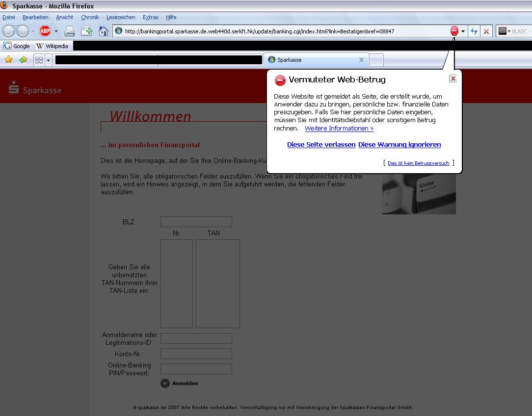Click the keyboard Enter key image
Viewport: 532px width, 416px height.
click(419, 194)
